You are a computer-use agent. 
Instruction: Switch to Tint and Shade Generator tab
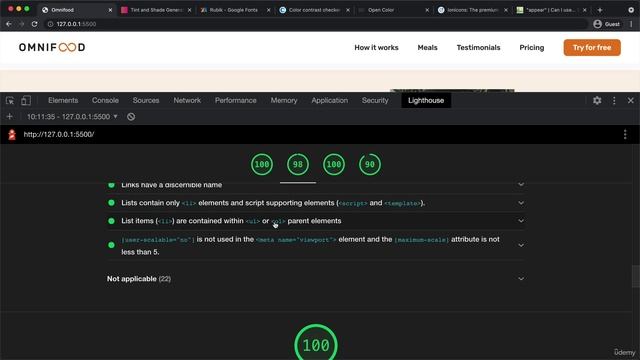tap(157, 10)
